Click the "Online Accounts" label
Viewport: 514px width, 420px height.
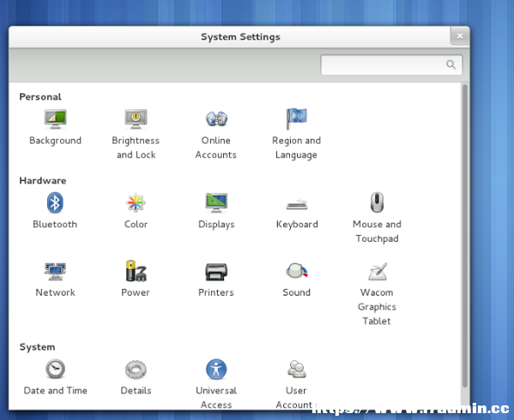(x=216, y=147)
